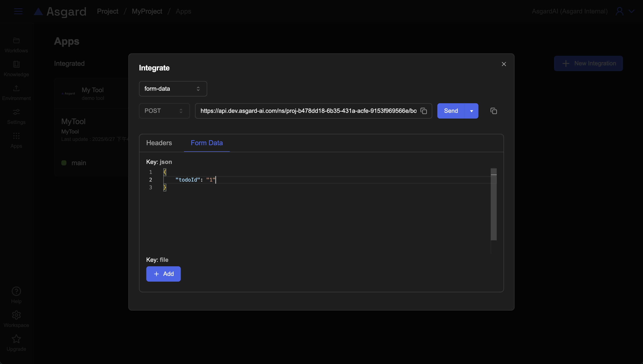Switch to the Headers tab

[x=159, y=143]
